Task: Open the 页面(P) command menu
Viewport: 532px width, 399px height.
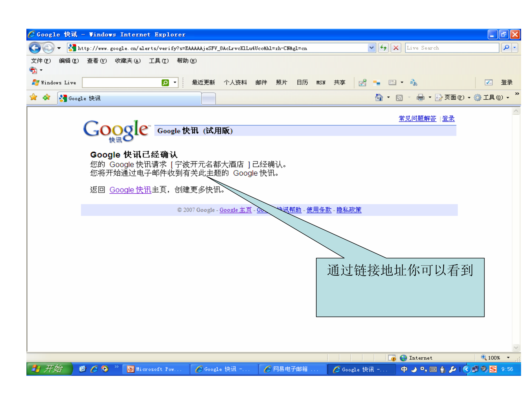Action: point(453,97)
